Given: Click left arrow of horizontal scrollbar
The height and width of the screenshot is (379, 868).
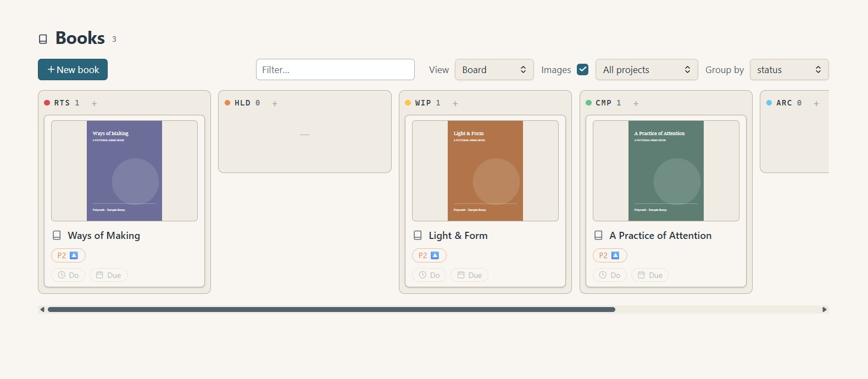Looking at the screenshot, I should click(x=42, y=309).
